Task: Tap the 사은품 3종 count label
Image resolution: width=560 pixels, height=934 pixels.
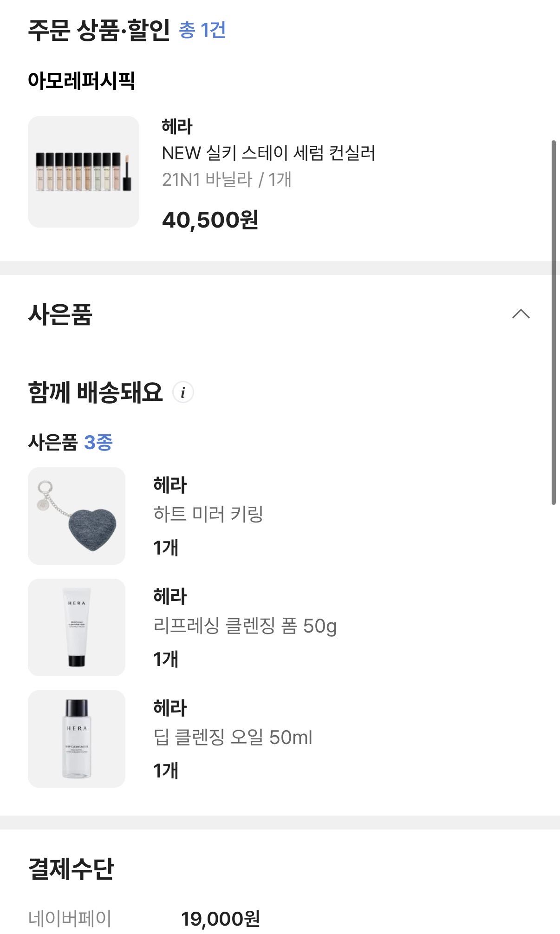Action: click(x=71, y=442)
